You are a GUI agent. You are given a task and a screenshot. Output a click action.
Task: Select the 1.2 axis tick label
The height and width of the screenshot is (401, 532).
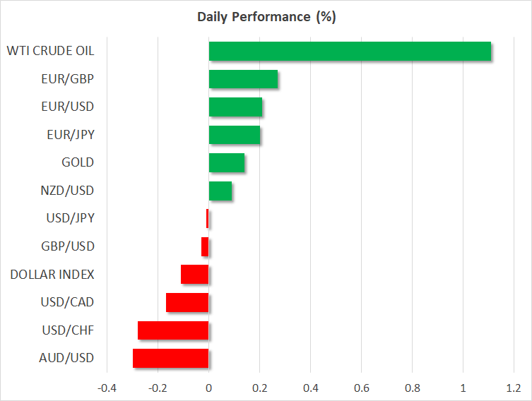pyautogui.click(x=514, y=388)
